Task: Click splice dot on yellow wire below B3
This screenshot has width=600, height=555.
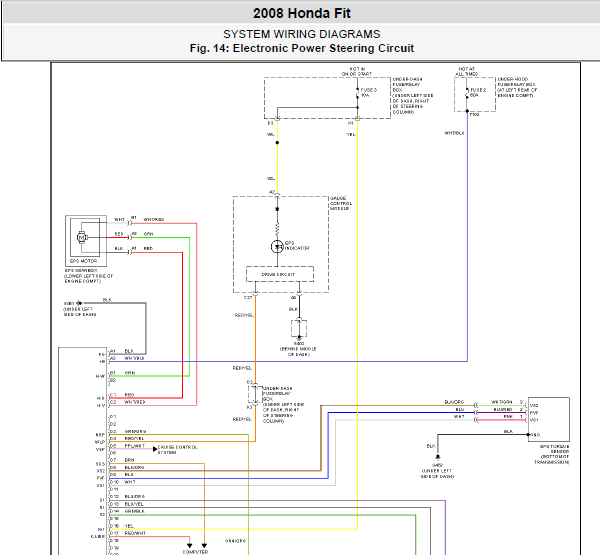Action: [277, 143]
